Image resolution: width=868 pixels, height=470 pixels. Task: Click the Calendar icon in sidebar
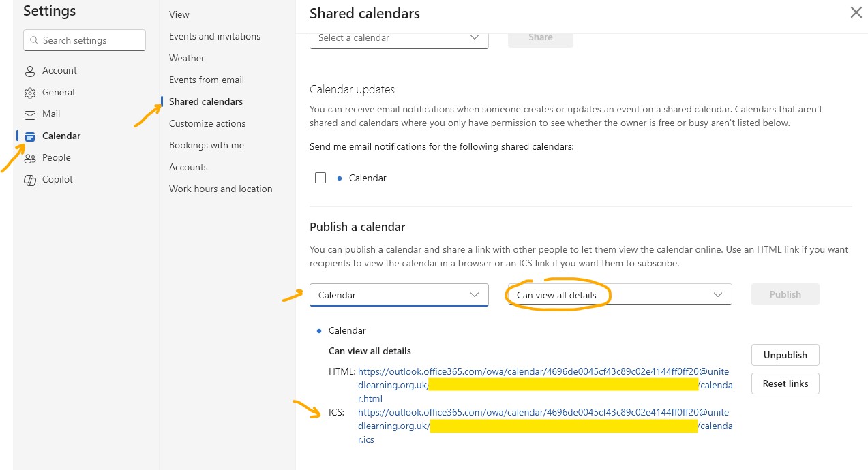tap(30, 136)
